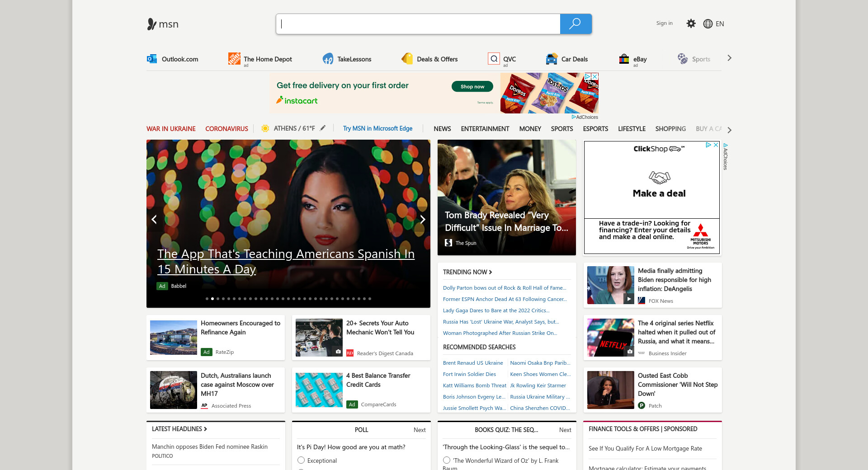Click the Car Deals shortcut icon

552,59
